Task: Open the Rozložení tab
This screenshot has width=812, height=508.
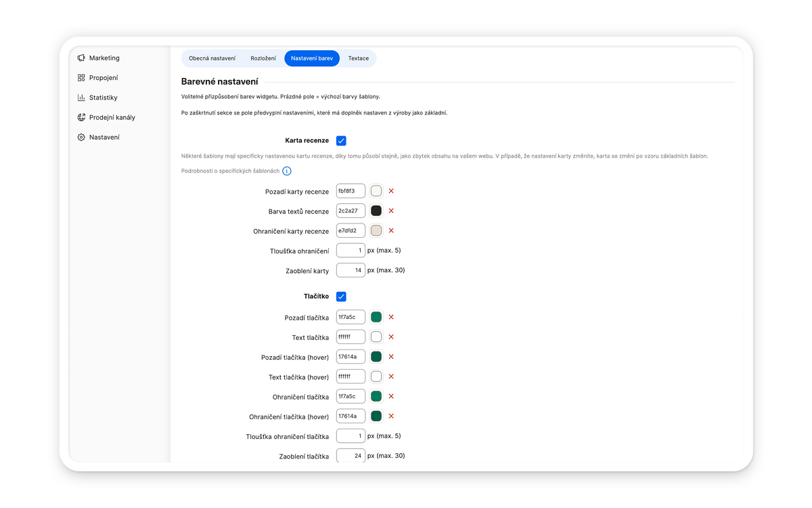Action: [263, 58]
